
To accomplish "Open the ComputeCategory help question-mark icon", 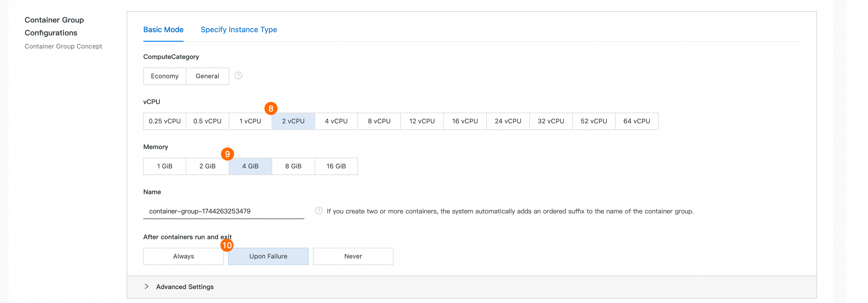I will (238, 76).
